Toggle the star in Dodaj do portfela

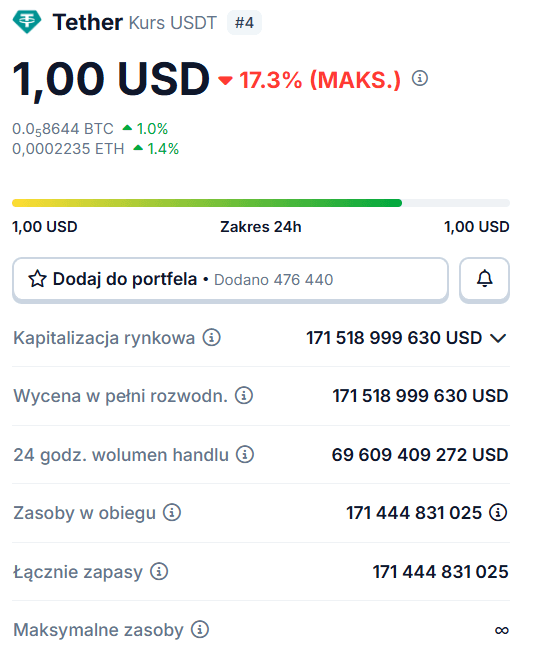click(x=37, y=279)
